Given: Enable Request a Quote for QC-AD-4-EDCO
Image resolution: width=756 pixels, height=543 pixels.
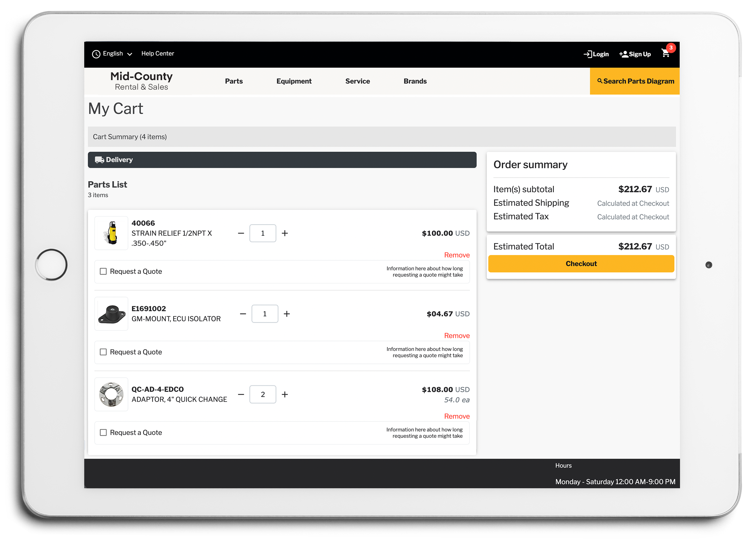Looking at the screenshot, I should [104, 433].
